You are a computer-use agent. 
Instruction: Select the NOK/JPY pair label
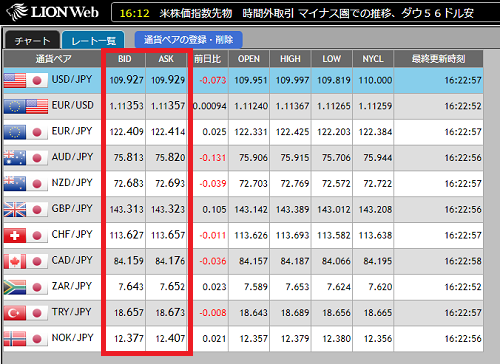pos(72,338)
